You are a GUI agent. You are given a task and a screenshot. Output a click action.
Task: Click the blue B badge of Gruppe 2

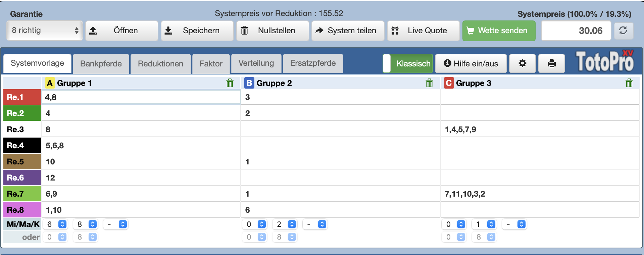pyautogui.click(x=249, y=83)
